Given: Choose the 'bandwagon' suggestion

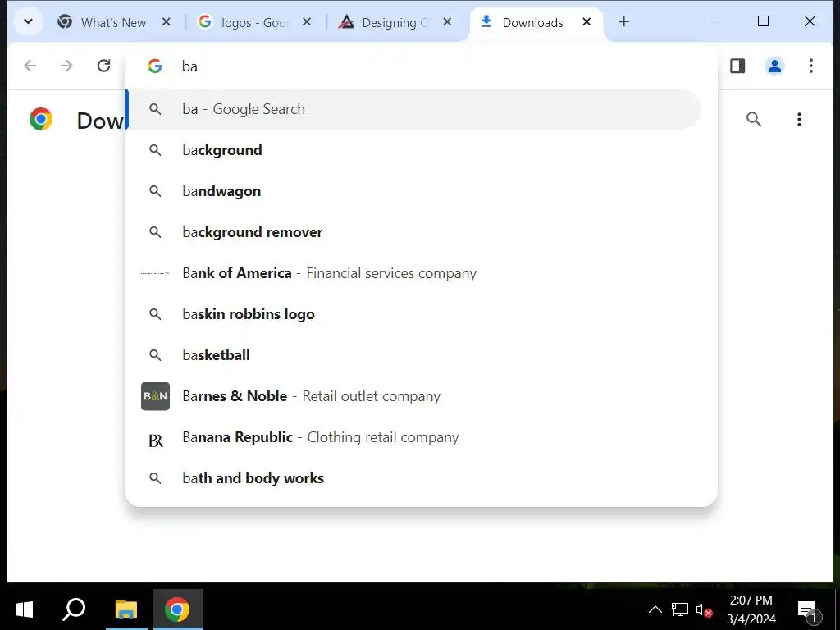Looking at the screenshot, I should point(414,191).
